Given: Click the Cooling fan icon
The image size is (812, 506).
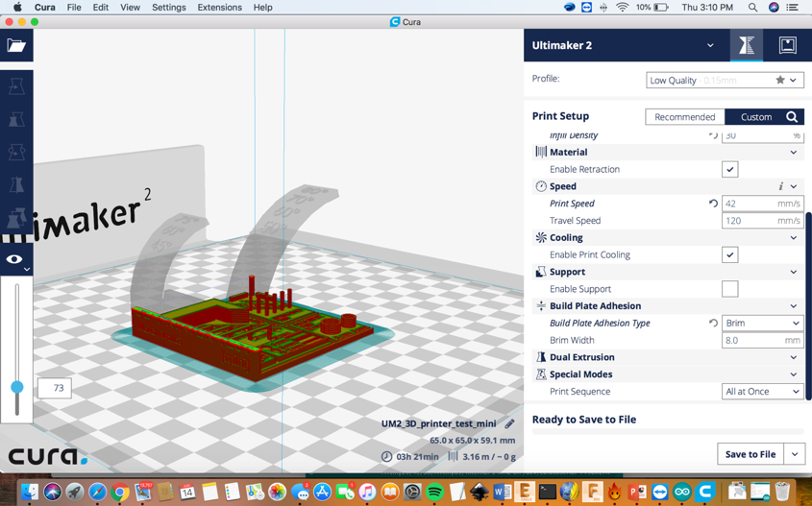Looking at the screenshot, I should 541,237.
